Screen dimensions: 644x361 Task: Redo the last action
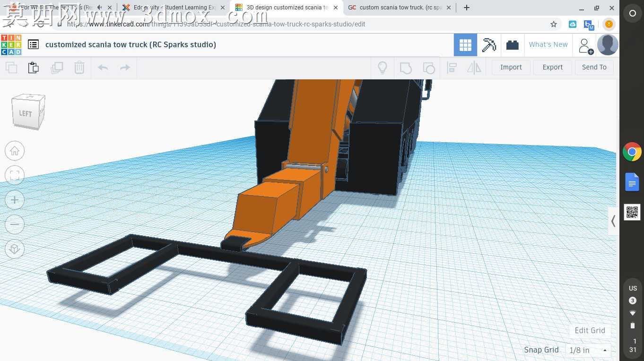125,68
